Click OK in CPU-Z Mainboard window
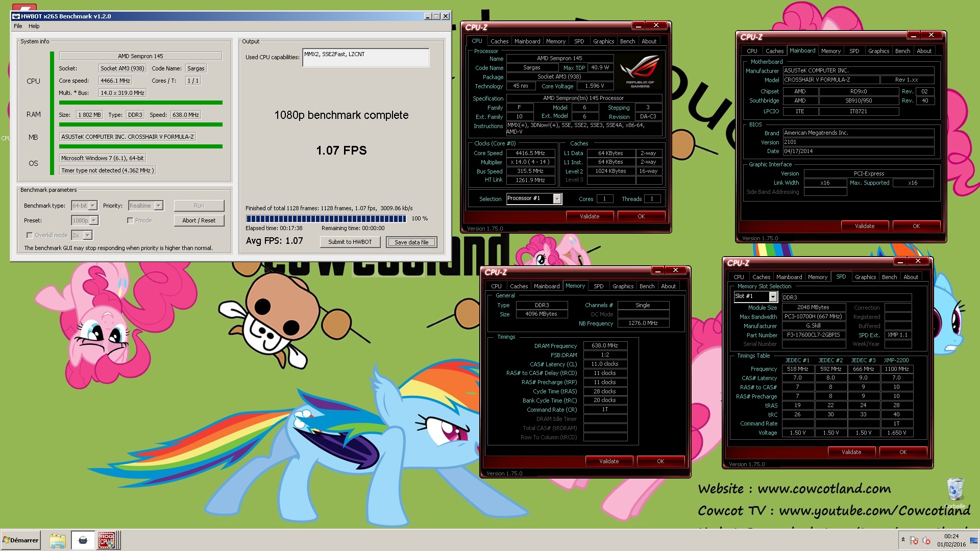980x551 pixels. point(916,226)
